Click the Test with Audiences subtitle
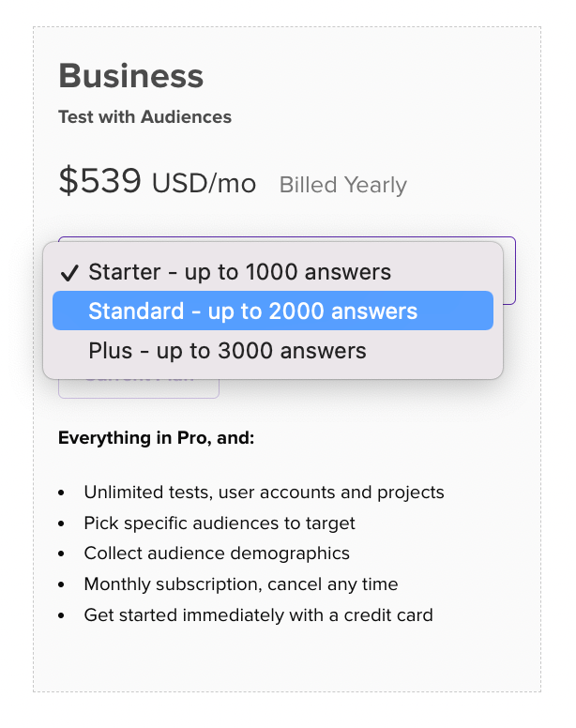This screenshot has width=576, height=728. click(144, 117)
